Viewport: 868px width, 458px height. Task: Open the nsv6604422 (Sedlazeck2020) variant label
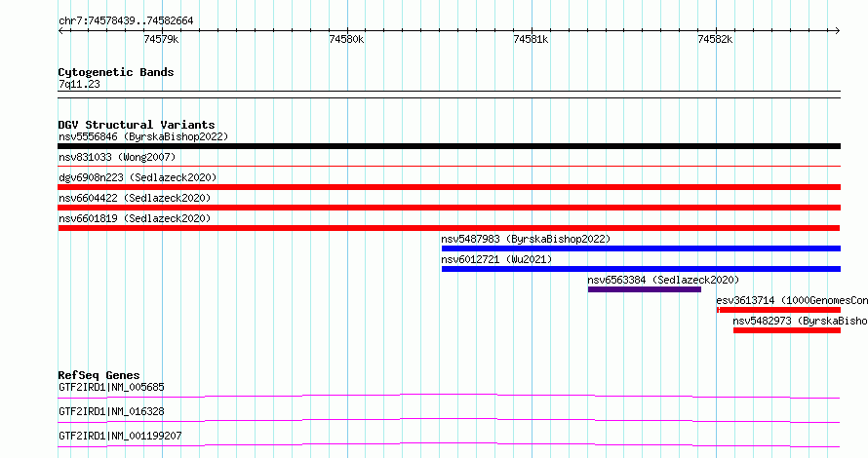pos(135,198)
